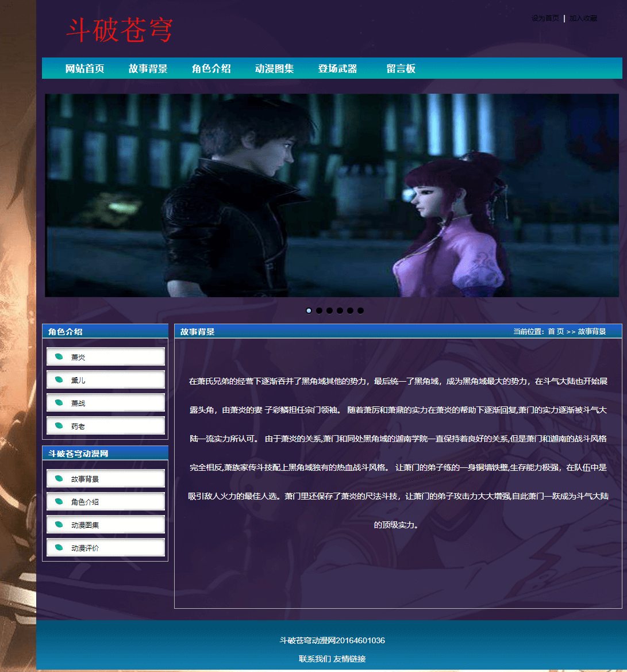This screenshot has height=672, width=627.
Task: Click the leaf icon beside sidebar 故事背景
Action: 59,479
